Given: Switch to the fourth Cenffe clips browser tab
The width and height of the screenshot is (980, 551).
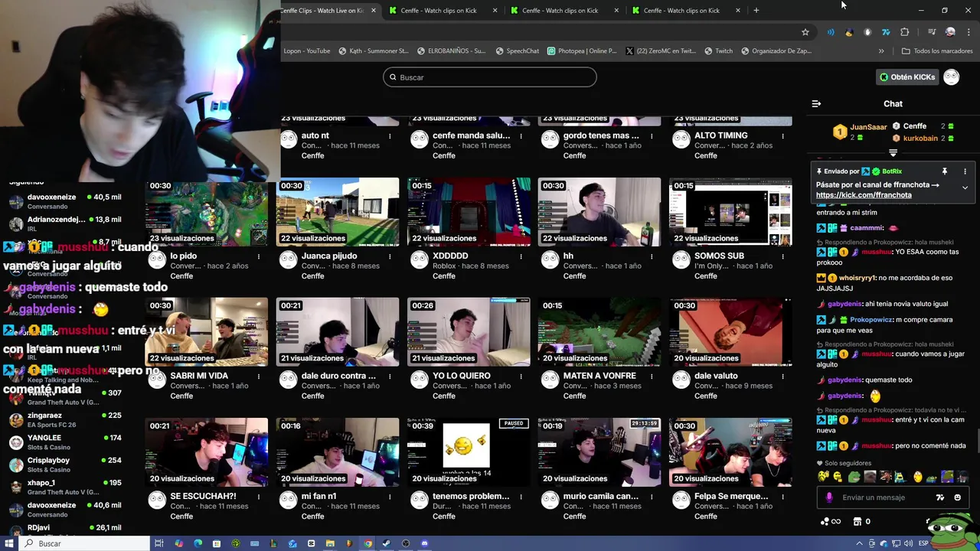Looking at the screenshot, I should (x=686, y=11).
